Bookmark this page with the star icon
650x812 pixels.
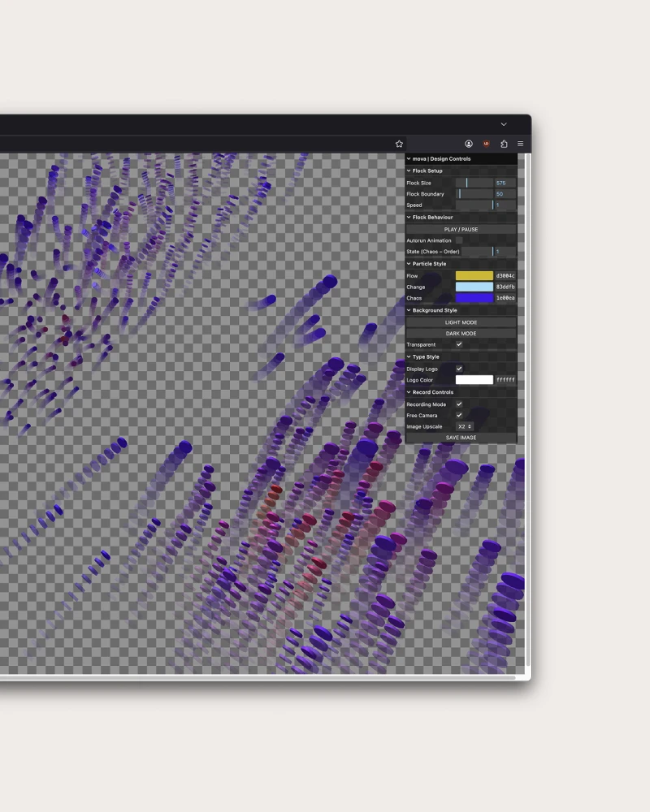coord(399,144)
